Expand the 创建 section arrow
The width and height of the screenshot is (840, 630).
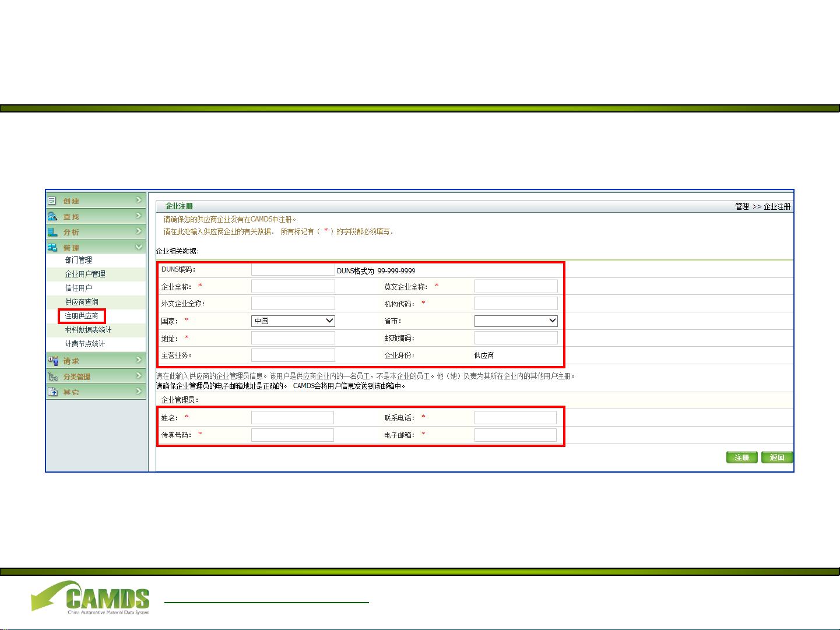[139, 200]
